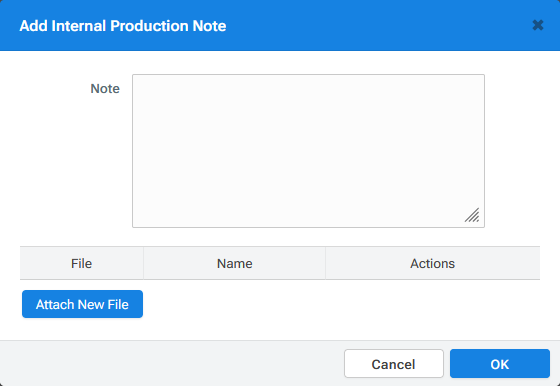Click the Note textarea resize grip

472,215
